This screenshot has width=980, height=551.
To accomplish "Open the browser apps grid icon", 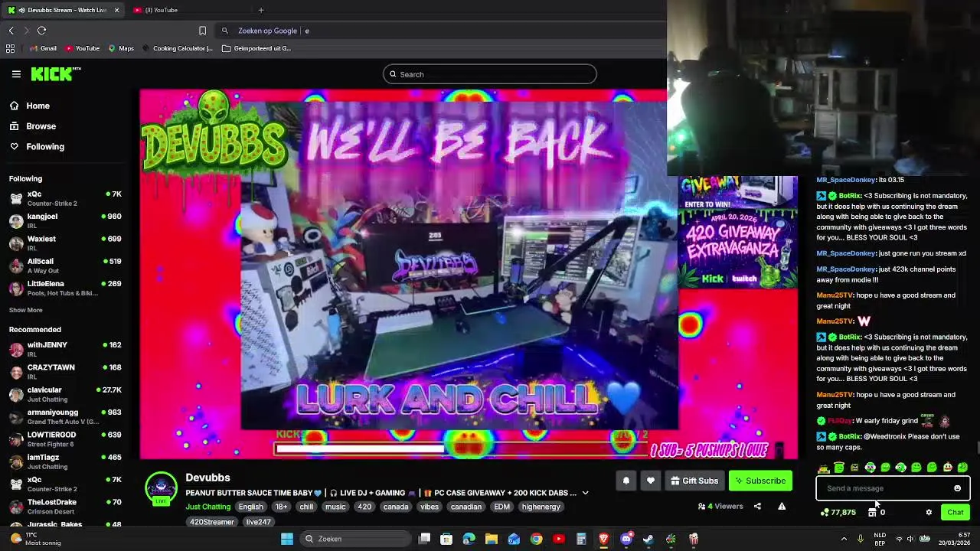I will [x=10, y=48].
